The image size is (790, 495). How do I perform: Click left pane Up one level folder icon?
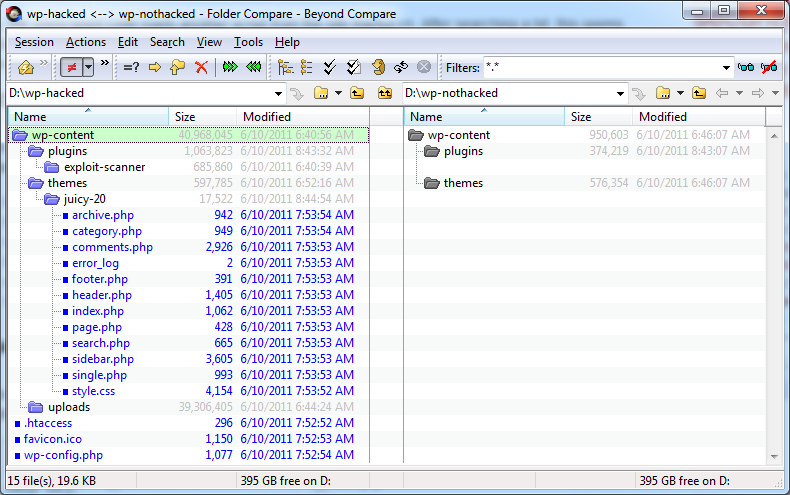(x=357, y=93)
